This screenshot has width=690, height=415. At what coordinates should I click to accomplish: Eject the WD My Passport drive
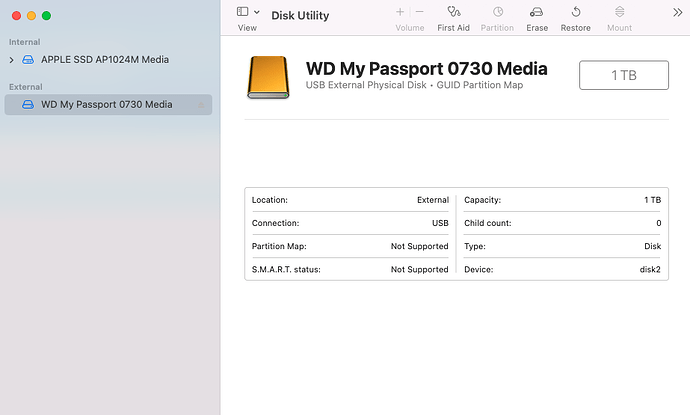pyautogui.click(x=201, y=105)
